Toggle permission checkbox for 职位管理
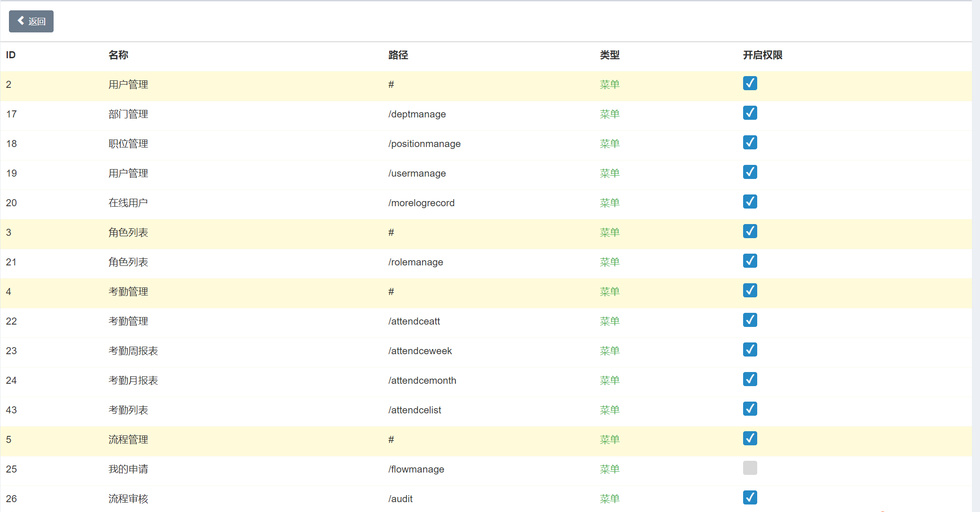The image size is (980, 512). (750, 142)
